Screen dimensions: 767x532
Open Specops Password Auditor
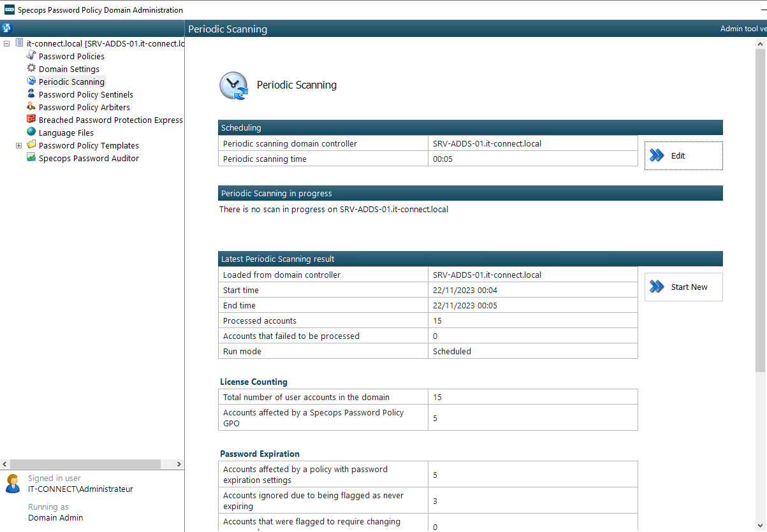(89, 158)
